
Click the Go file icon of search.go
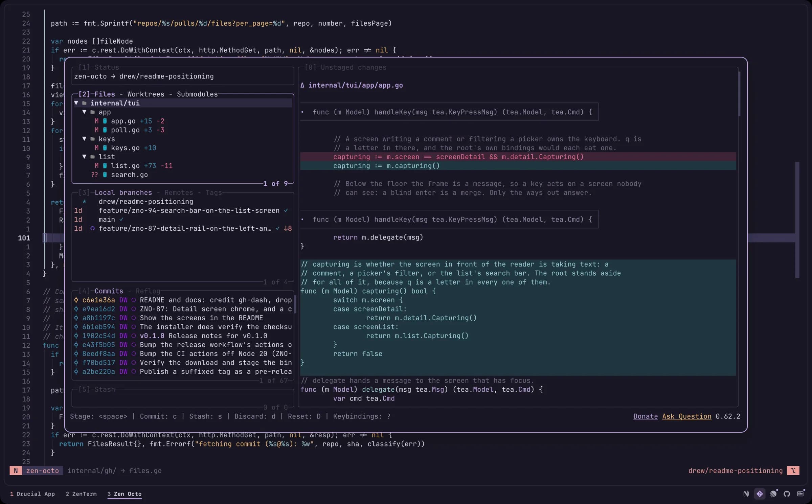(x=105, y=175)
